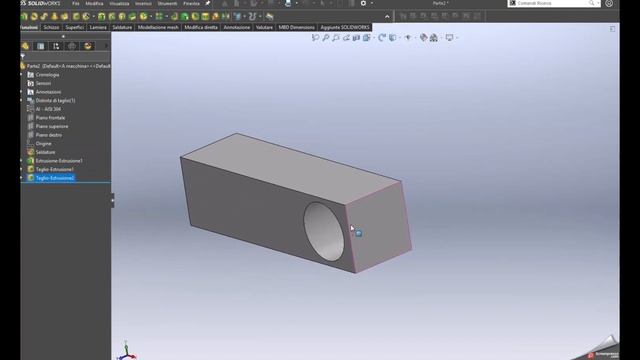Select the Zoom to Area tool
This screenshot has height=360, width=640.
pyautogui.click(x=326, y=38)
